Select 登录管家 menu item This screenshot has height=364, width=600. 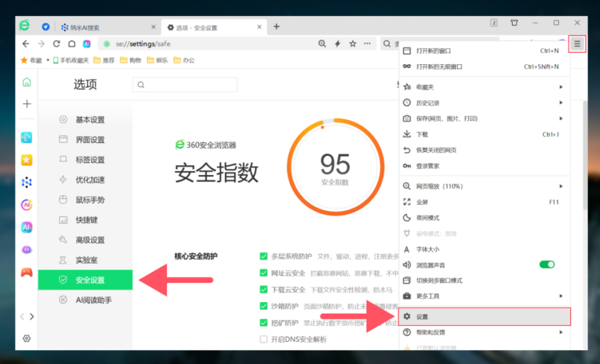click(x=484, y=166)
